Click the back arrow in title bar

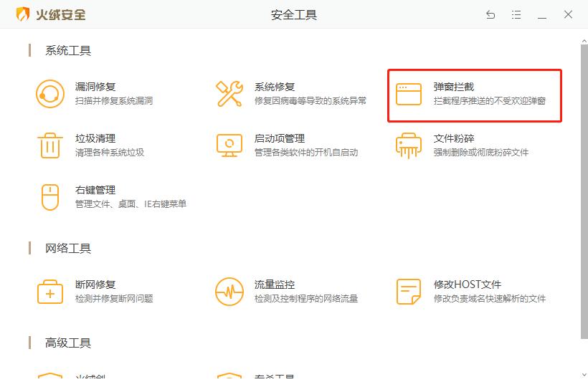click(x=490, y=14)
